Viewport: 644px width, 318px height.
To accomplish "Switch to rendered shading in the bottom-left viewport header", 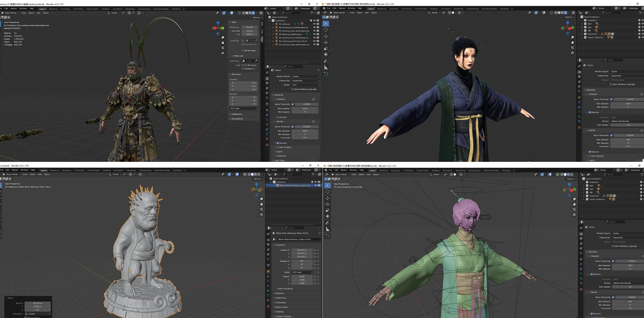I will click(x=259, y=174).
